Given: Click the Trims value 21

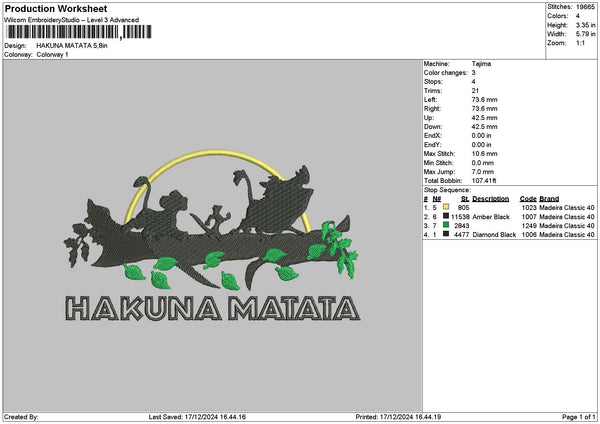Looking at the screenshot, I should [x=475, y=91].
